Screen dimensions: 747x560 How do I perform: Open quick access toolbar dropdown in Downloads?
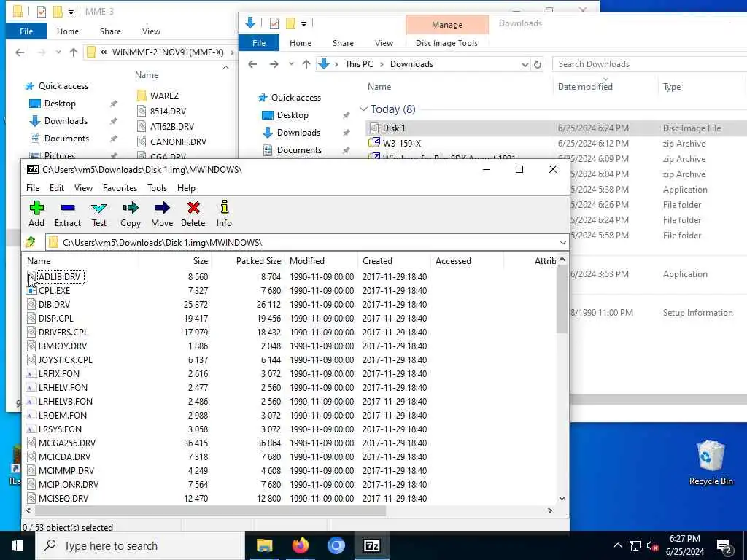[x=303, y=23]
